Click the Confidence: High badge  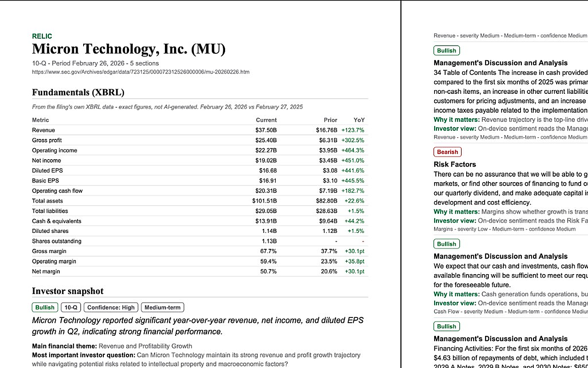pos(111,307)
